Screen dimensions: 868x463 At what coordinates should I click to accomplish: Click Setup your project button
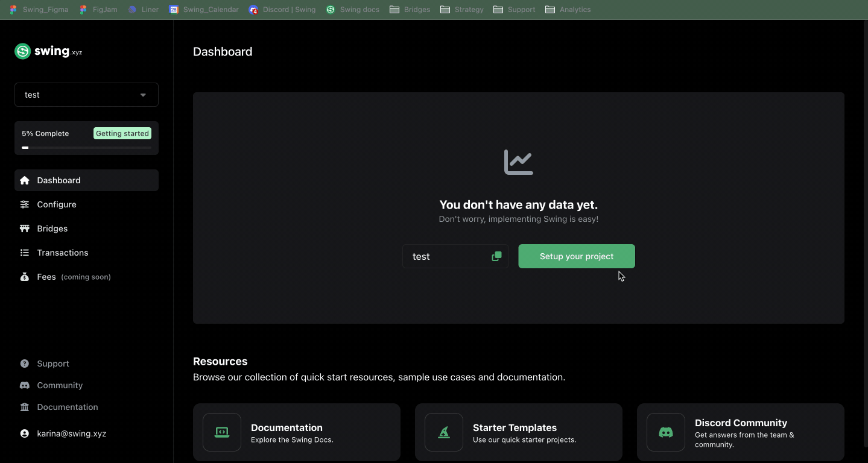576,256
